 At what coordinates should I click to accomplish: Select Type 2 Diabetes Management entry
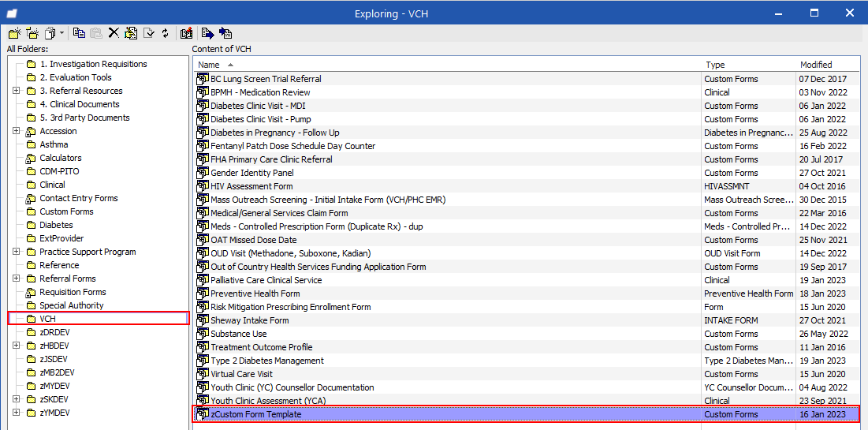click(x=267, y=361)
